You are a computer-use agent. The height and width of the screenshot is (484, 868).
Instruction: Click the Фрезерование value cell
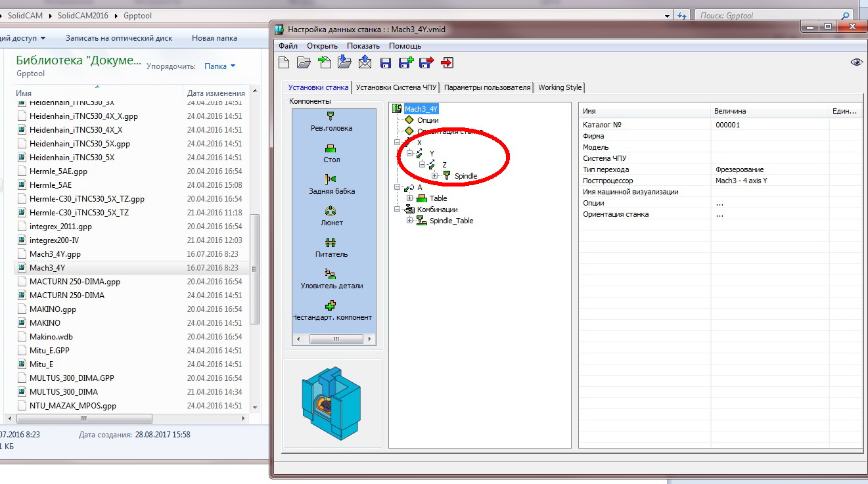pos(739,169)
